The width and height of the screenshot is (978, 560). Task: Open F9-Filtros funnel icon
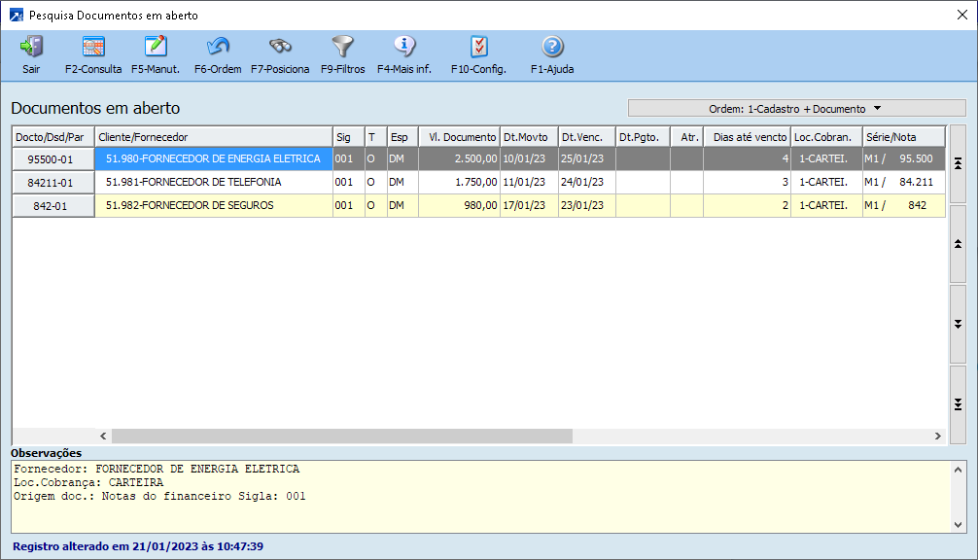tap(342, 47)
